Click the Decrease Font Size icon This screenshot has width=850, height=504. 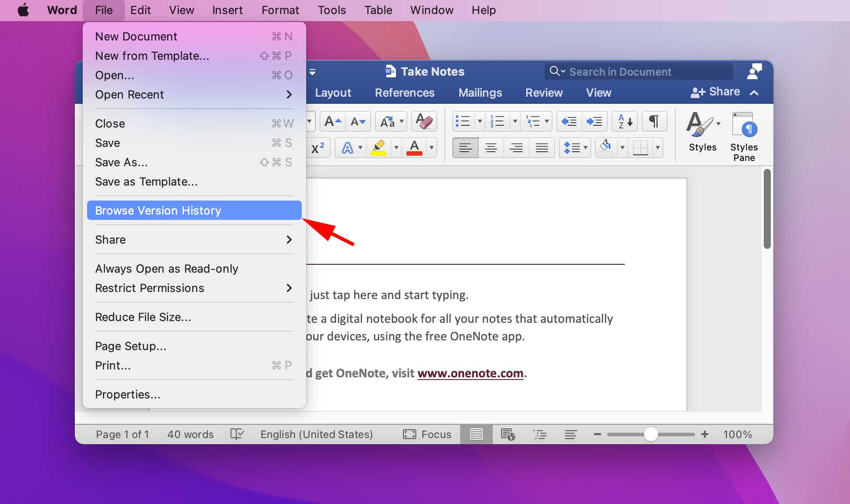tap(359, 122)
